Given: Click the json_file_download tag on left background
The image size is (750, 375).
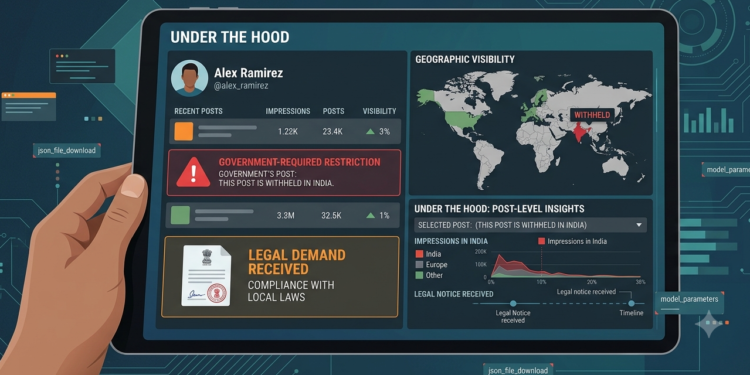Looking at the screenshot, I should tap(67, 151).
